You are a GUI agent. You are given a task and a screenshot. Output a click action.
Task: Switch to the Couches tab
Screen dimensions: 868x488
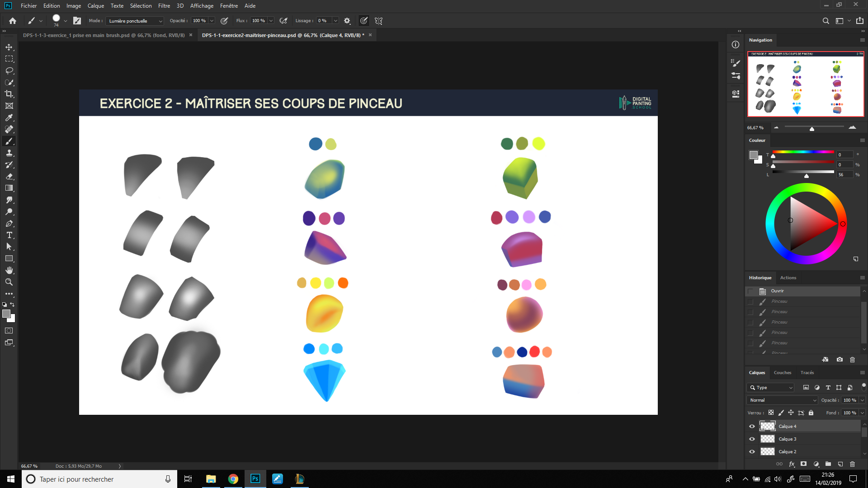coord(782,373)
